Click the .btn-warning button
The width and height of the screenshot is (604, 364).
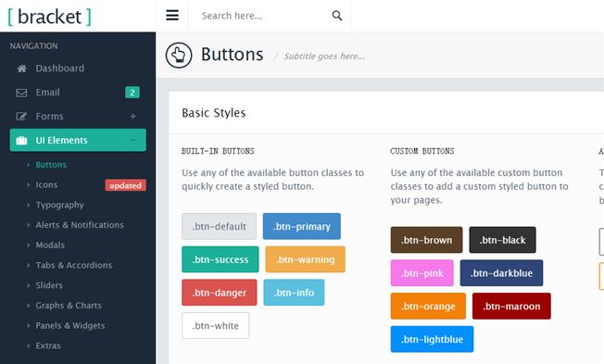pos(306,259)
